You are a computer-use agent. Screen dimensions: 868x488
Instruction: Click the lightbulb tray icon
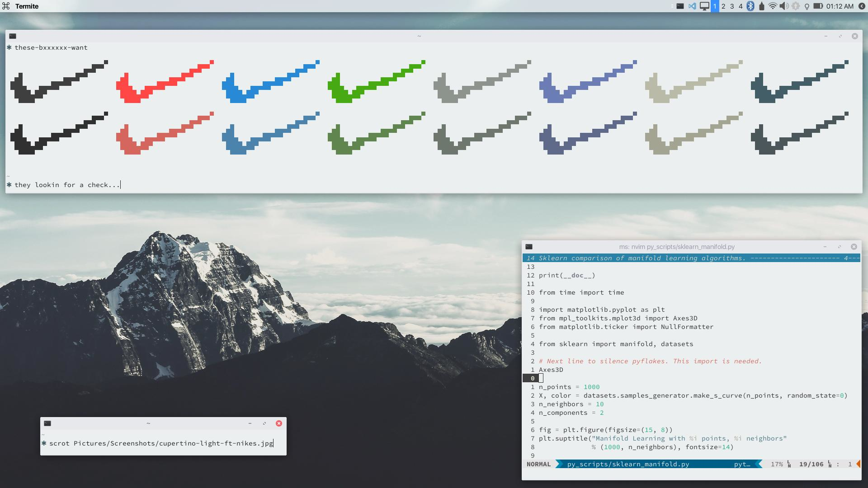click(807, 6)
